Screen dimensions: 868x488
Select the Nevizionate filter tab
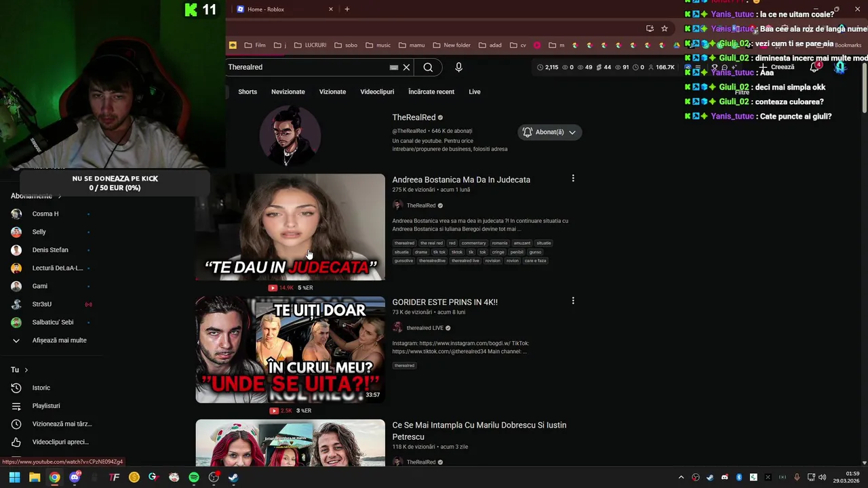tap(288, 91)
